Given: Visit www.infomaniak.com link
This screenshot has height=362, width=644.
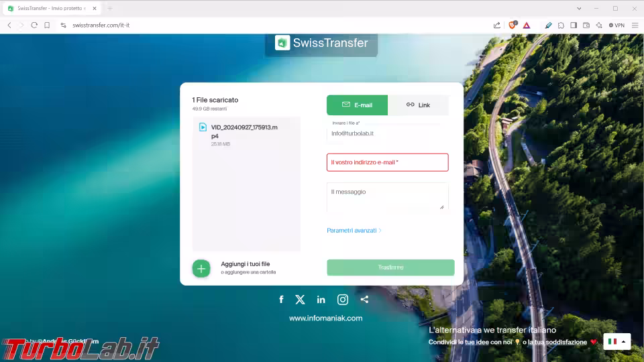Looking at the screenshot, I should (326, 318).
